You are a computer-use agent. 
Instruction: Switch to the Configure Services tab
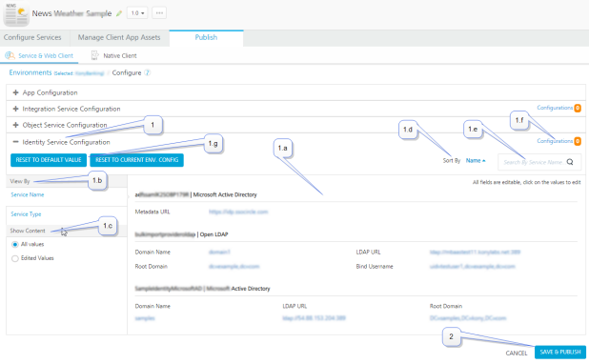click(32, 37)
